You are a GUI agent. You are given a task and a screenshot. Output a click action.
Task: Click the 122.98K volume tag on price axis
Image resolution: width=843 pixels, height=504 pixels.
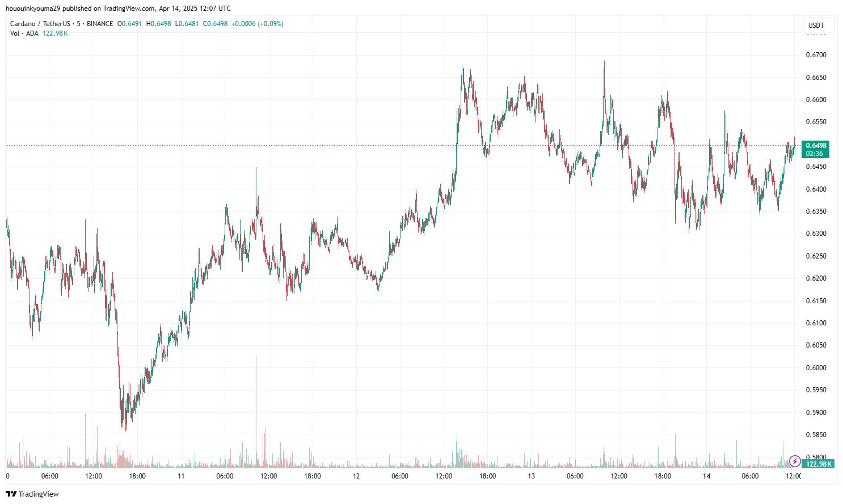(819, 464)
